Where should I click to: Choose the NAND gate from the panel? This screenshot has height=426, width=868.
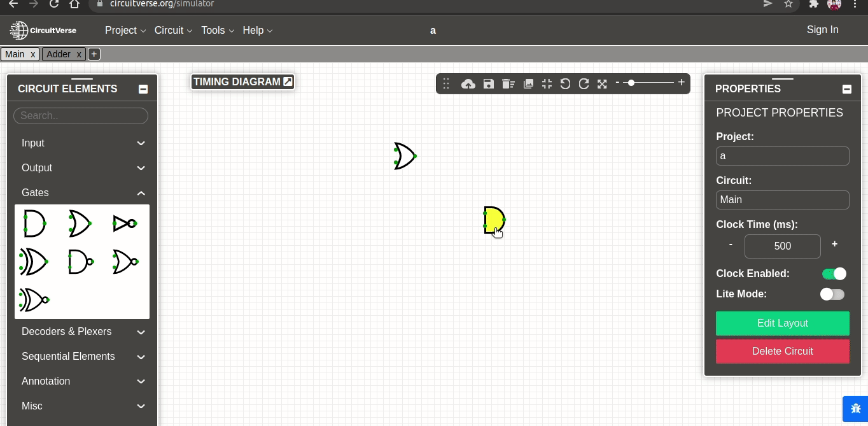(x=80, y=262)
